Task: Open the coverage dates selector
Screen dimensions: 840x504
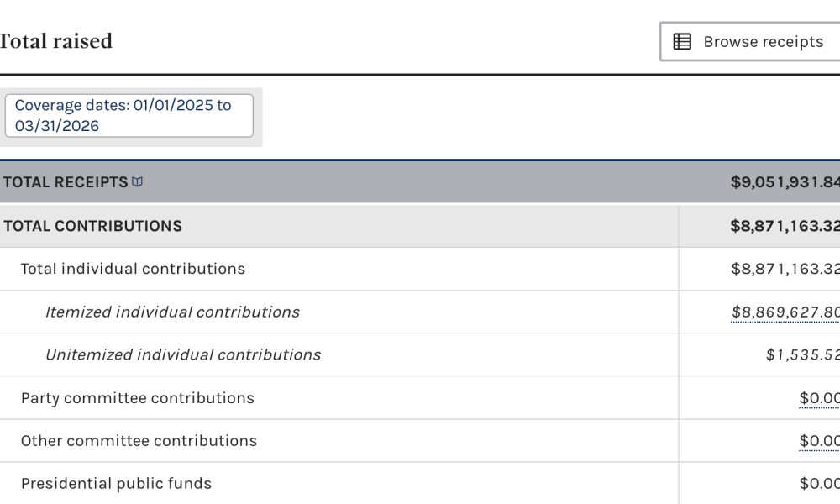Action: coord(129,116)
